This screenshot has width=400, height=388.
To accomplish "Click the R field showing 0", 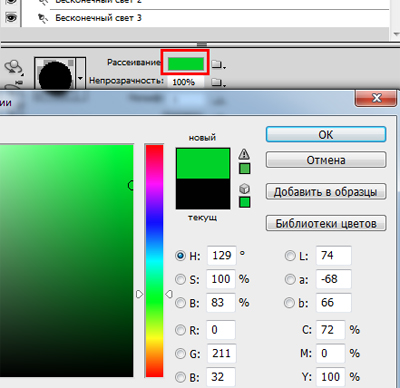I will [x=221, y=330].
